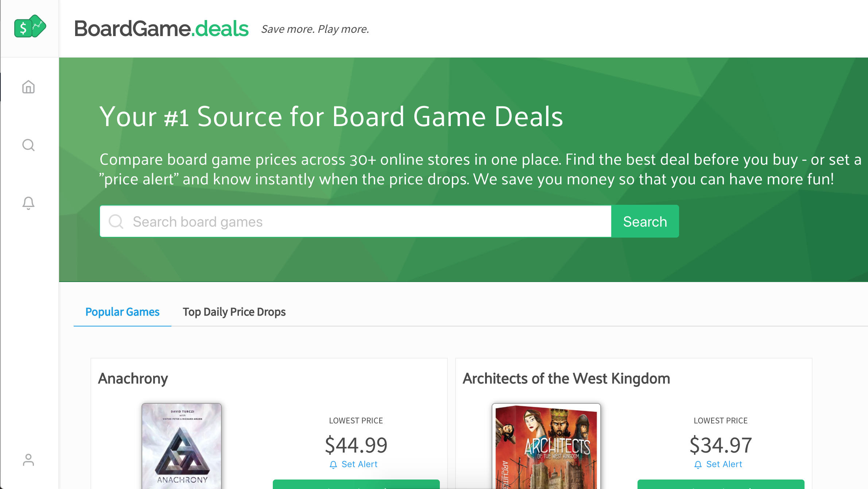Open notifications with the sidebar bell icon
This screenshot has height=489, width=868.
pos(28,203)
